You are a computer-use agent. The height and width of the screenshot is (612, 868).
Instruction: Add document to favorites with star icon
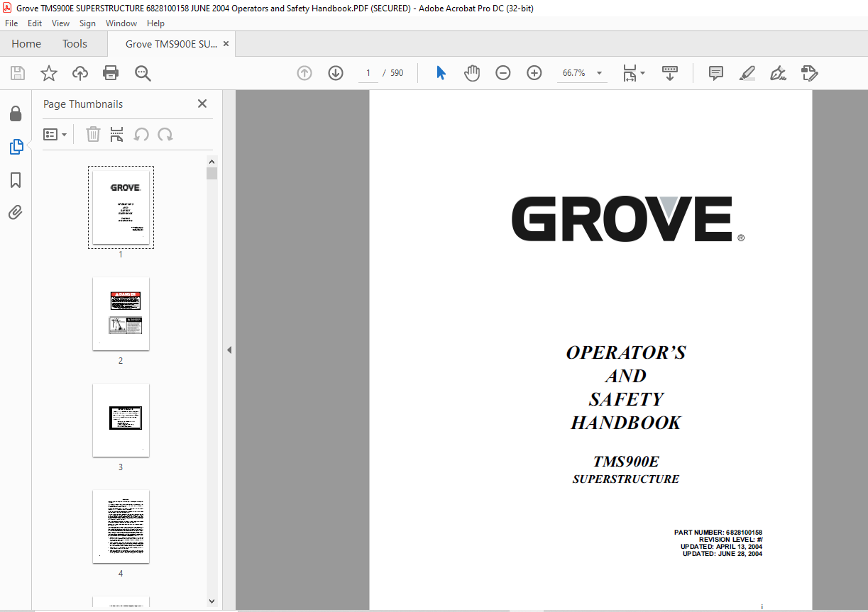coord(49,73)
